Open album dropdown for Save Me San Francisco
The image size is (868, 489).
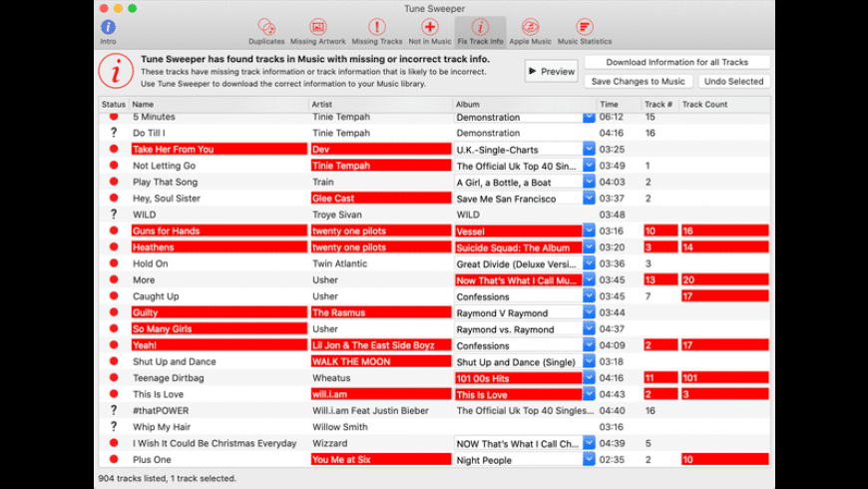589,198
